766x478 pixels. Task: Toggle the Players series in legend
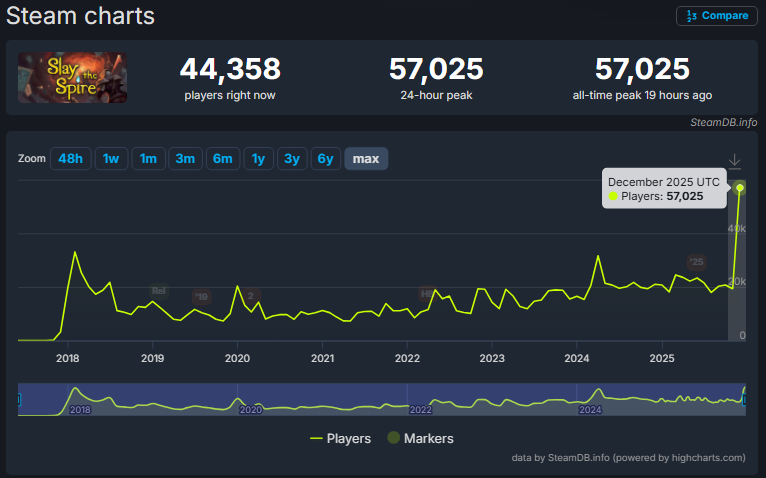point(340,438)
